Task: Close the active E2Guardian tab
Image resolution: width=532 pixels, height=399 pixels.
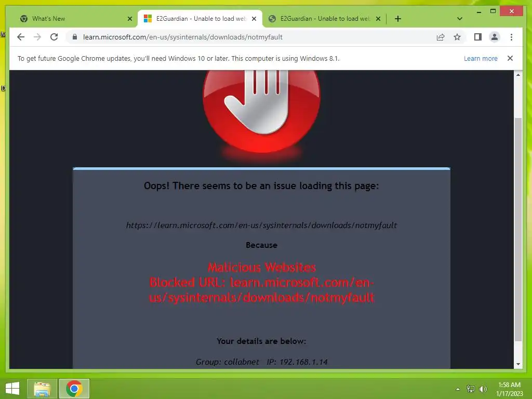Action: [254, 19]
